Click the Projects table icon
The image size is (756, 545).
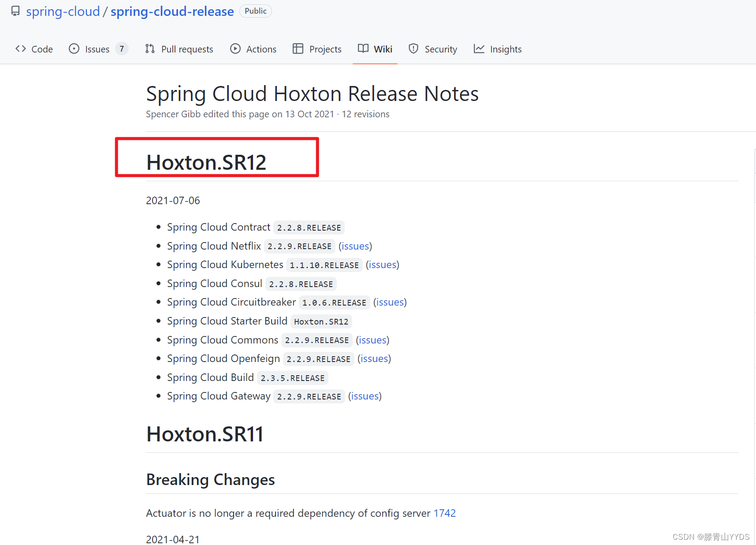[298, 49]
